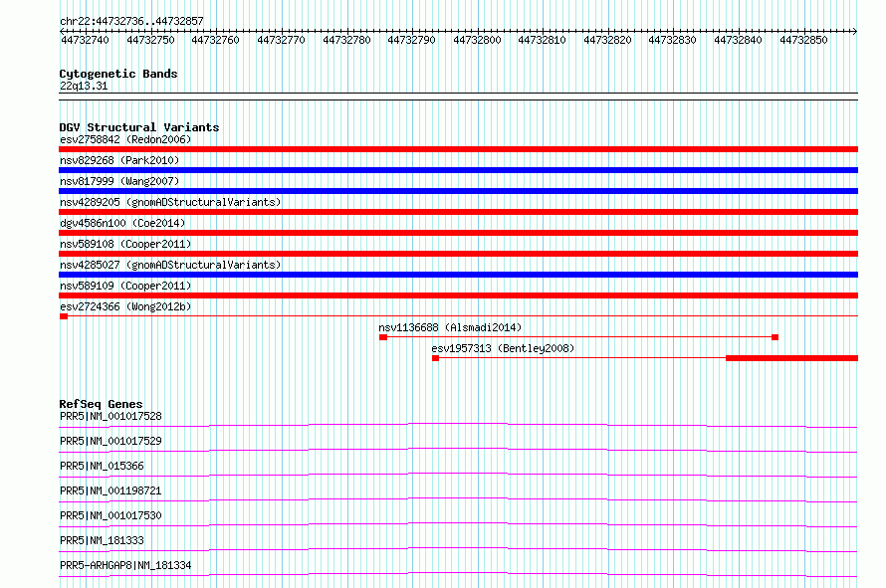This screenshot has height=588, width=886.
Task: Open nsv4289205 gnomAD variant label
Action: [170, 202]
